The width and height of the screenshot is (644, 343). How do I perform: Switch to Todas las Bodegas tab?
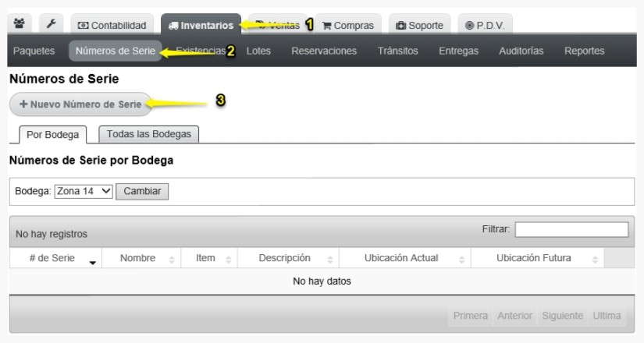click(148, 134)
